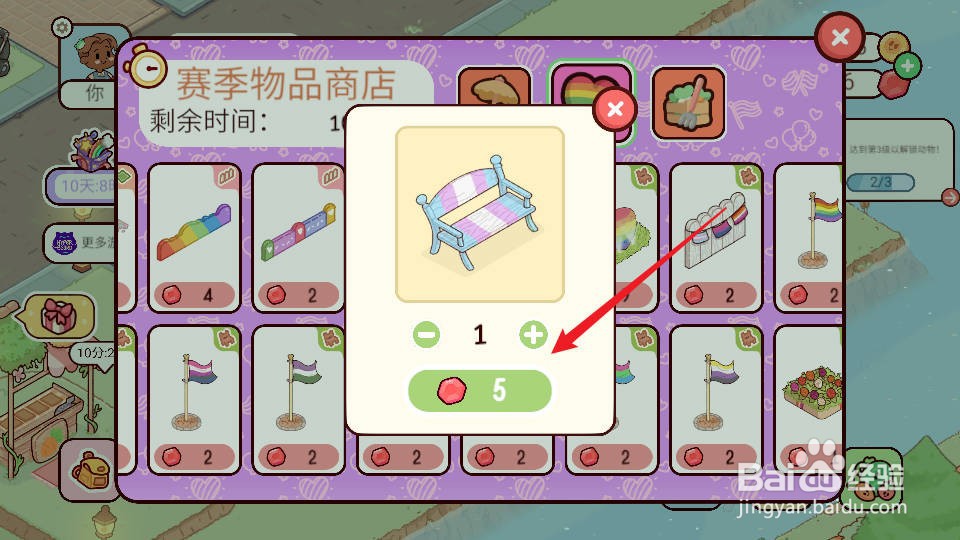This screenshot has height=540, width=960.
Task: Open settings gear near player avatar
Action: pos(62,28)
